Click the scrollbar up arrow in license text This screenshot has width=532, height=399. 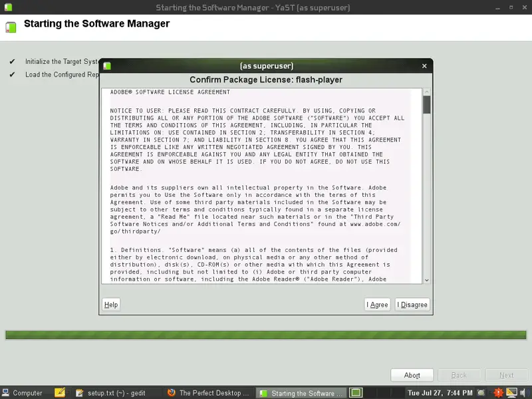point(427,92)
